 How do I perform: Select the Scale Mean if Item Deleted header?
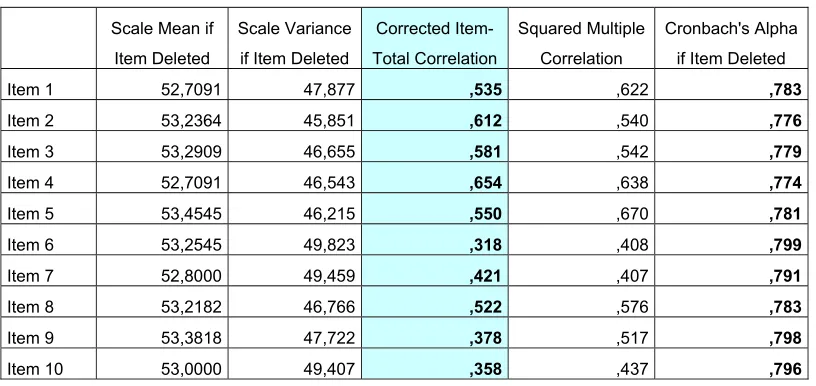[162, 43]
